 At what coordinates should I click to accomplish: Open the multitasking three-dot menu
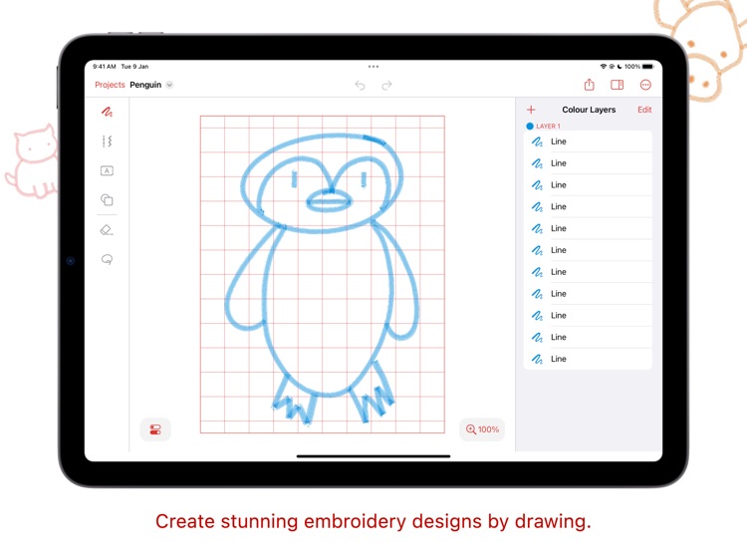[x=373, y=67]
